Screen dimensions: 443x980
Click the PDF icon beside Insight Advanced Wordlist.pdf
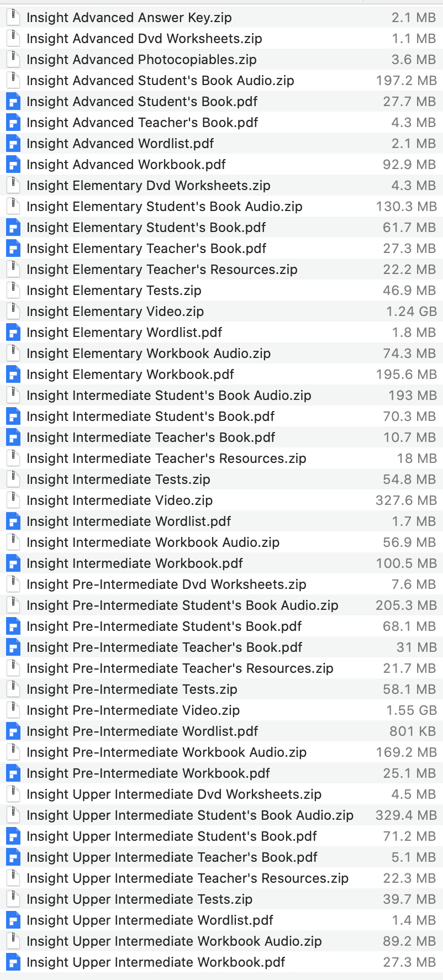pyautogui.click(x=13, y=144)
